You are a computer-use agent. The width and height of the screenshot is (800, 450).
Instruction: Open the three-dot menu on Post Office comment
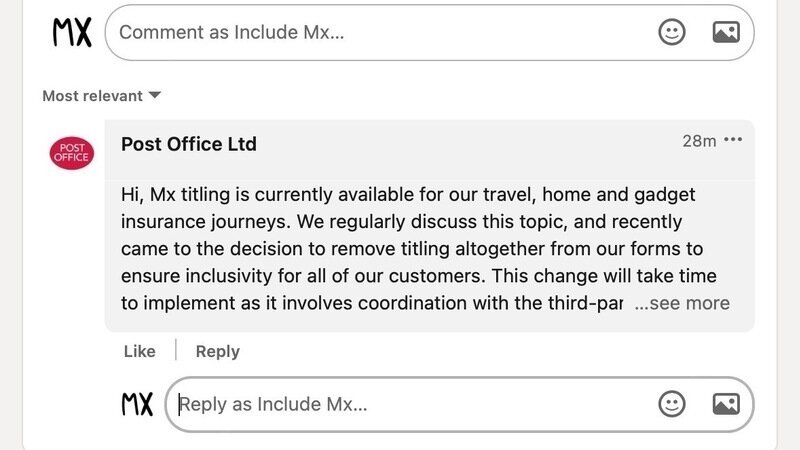(733, 140)
